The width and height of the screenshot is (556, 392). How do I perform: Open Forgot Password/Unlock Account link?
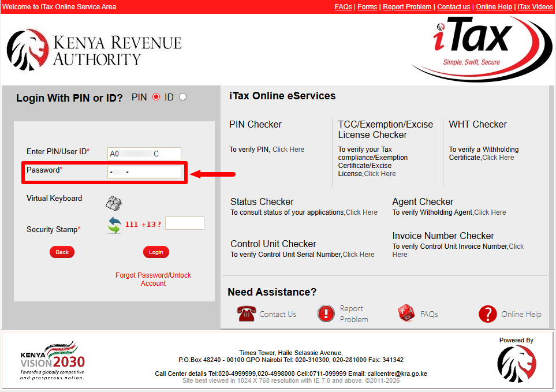153,279
